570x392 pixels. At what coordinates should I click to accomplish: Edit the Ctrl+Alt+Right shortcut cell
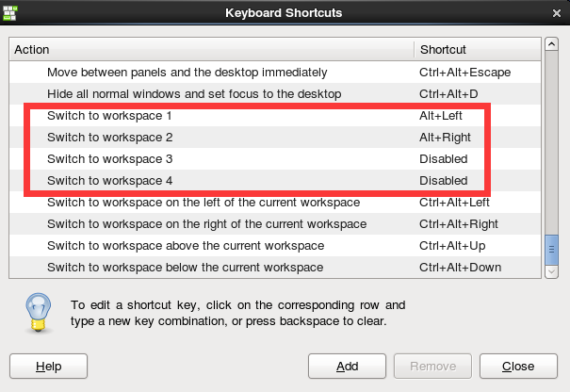(x=457, y=223)
